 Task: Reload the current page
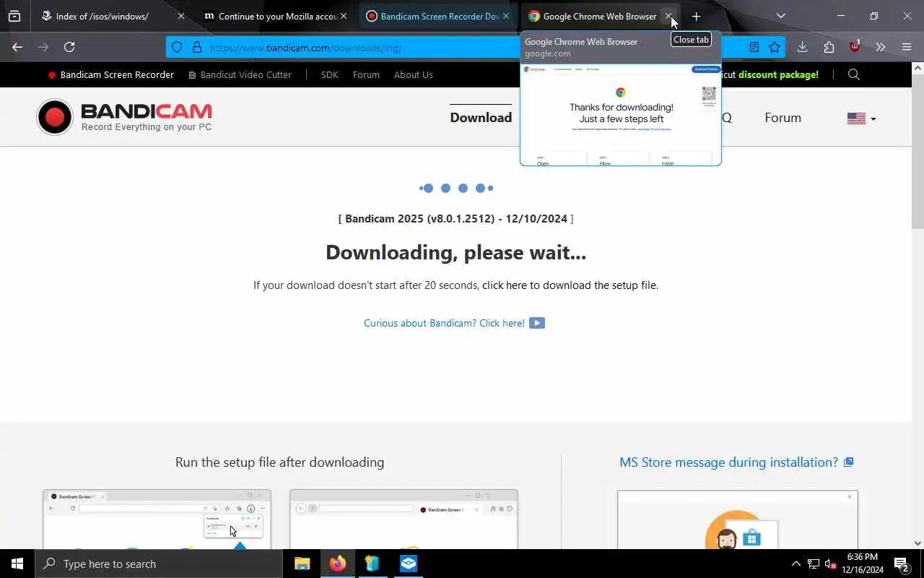69,47
